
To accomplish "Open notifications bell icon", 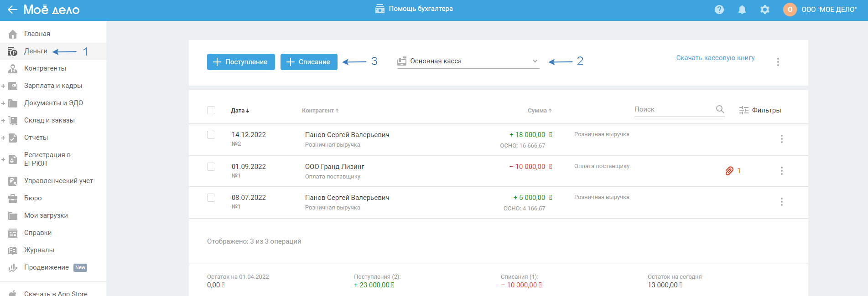I will (x=742, y=10).
